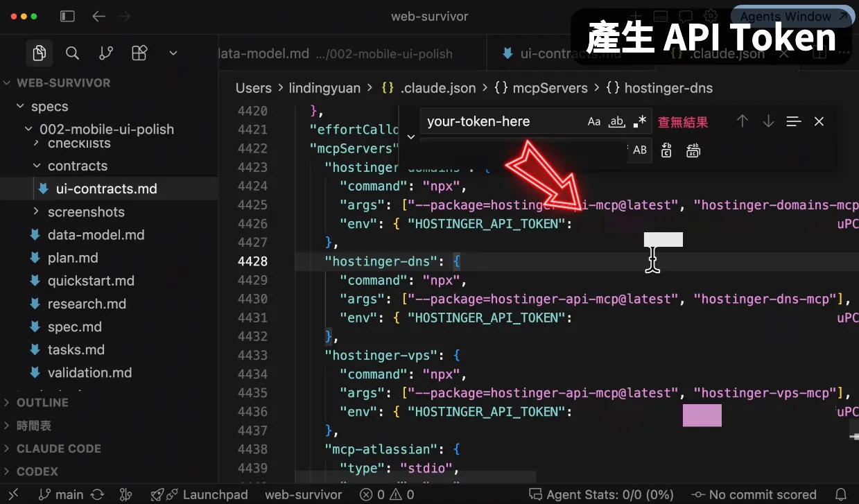Click "hostinger-dns-mcp" argument text on line 4430
859x504 pixels.
click(765, 299)
